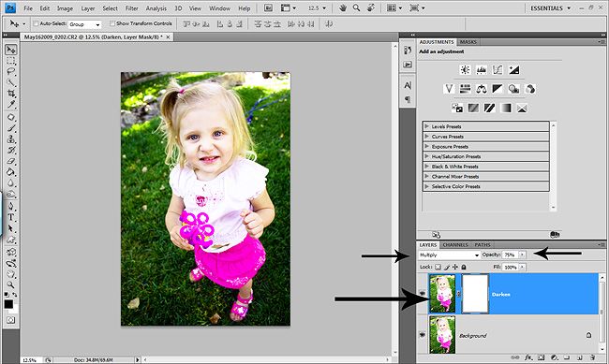Image resolution: width=609 pixels, height=364 pixels.
Task: Select the Background layer thumbnail
Action: click(x=442, y=334)
